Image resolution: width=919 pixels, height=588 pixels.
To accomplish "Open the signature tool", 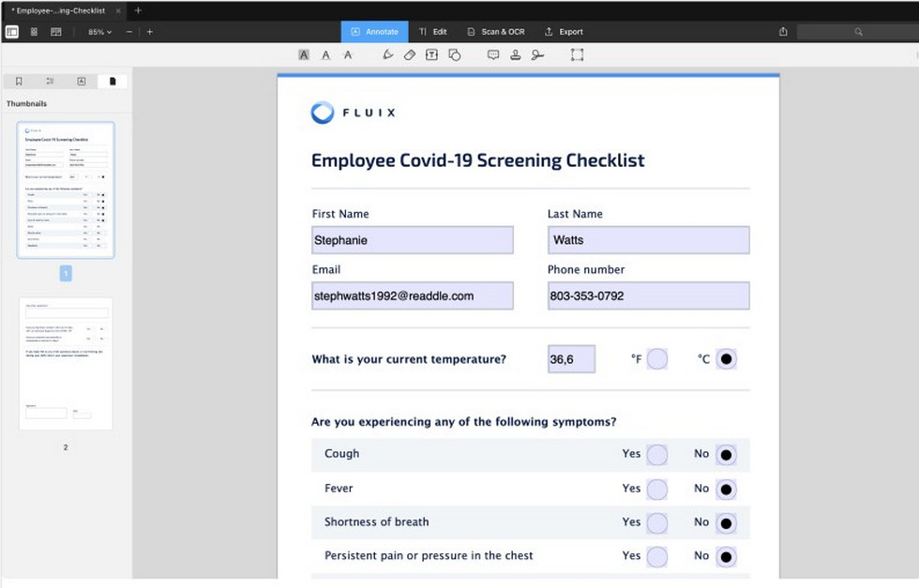I will (537, 55).
